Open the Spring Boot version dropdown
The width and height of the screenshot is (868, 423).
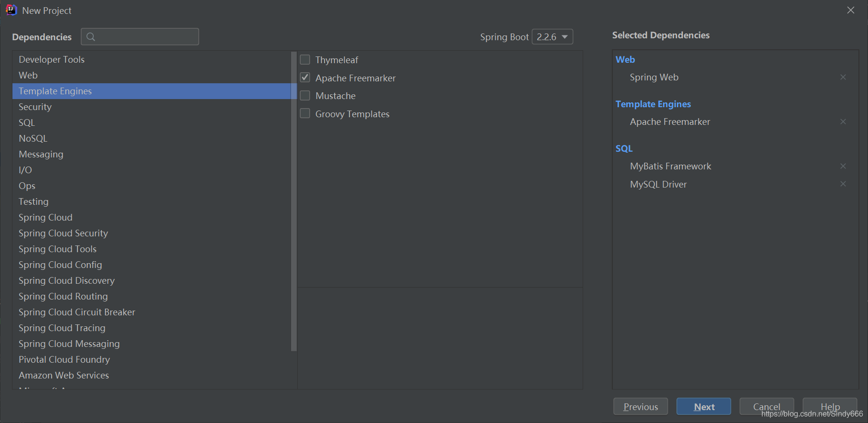point(553,37)
